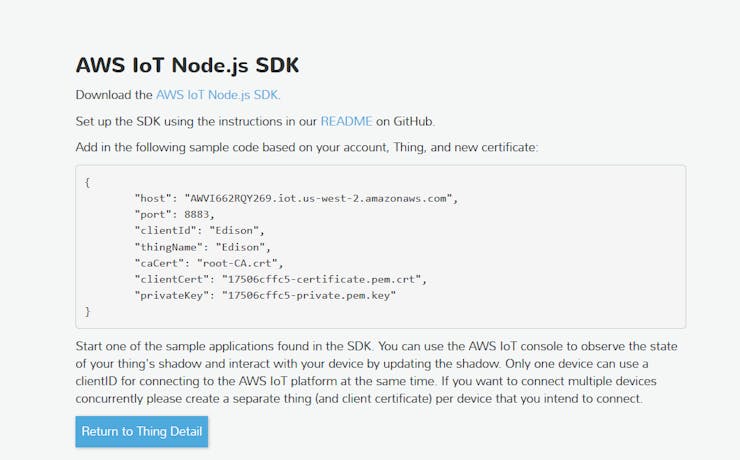The width and height of the screenshot is (740, 460).
Task: Click the "clientId" key in the code
Action: 165,230
